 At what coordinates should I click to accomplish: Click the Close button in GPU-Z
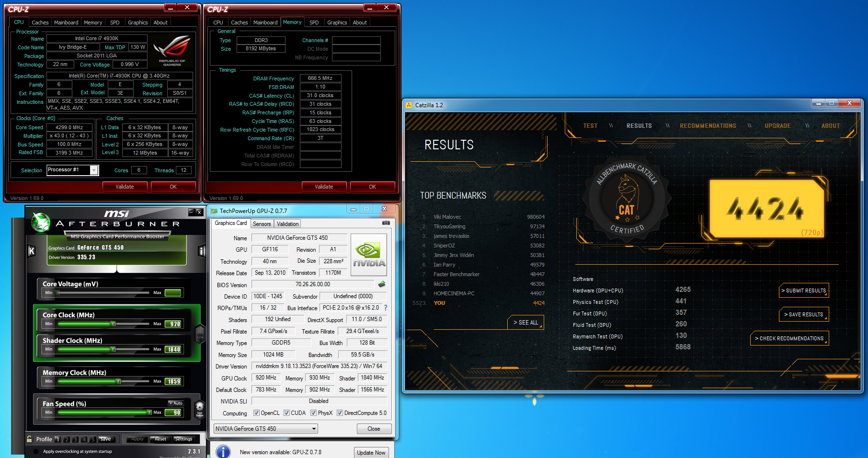[374, 429]
